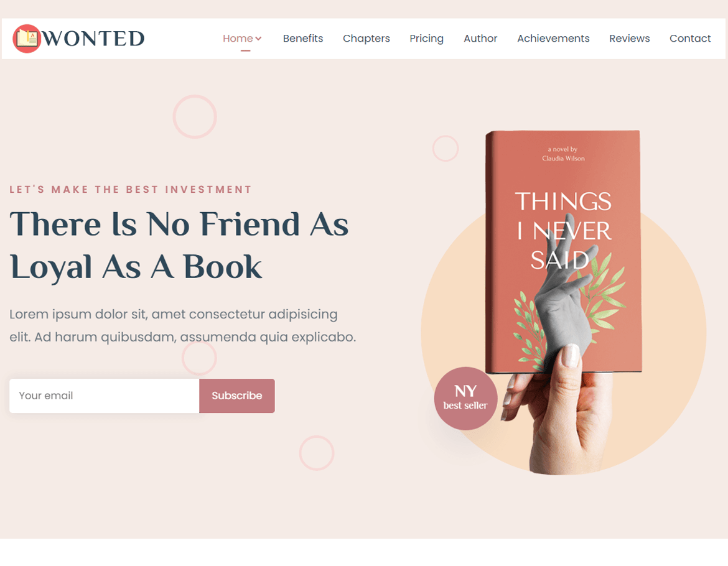The height and width of the screenshot is (566, 728).
Task: Navigate to Pricing
Action: (426, 39)
